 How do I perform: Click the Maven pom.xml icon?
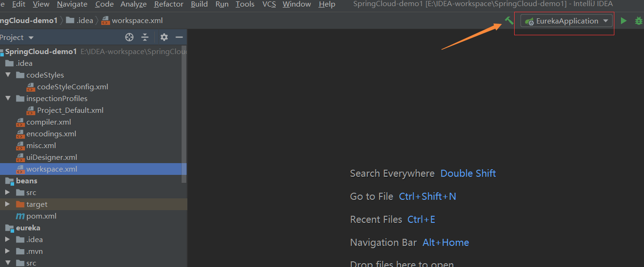point(20,216)
